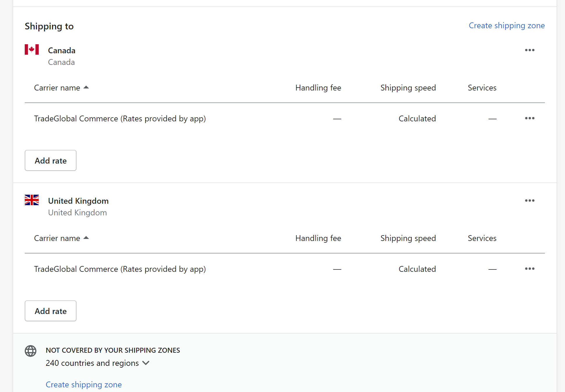Click the United Kingdom flag icon
This screenshot has width=565, height=392.
pos(32,200)
